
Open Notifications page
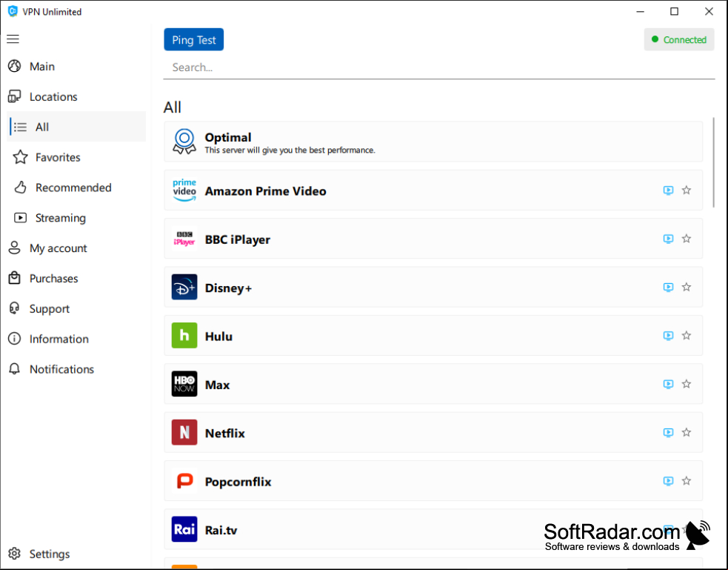coord(76,369)
